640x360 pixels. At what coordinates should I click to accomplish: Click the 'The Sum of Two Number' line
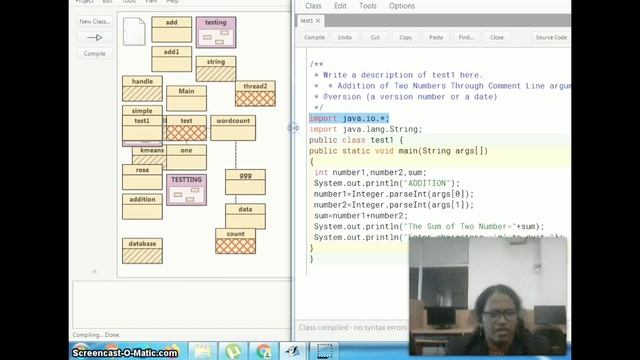coord(429,227)
